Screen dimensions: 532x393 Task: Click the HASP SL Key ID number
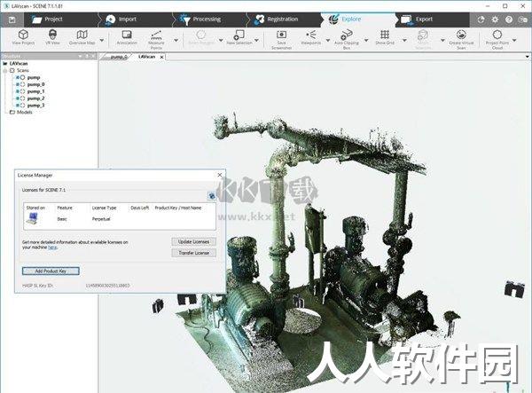(x=107, y=286)
